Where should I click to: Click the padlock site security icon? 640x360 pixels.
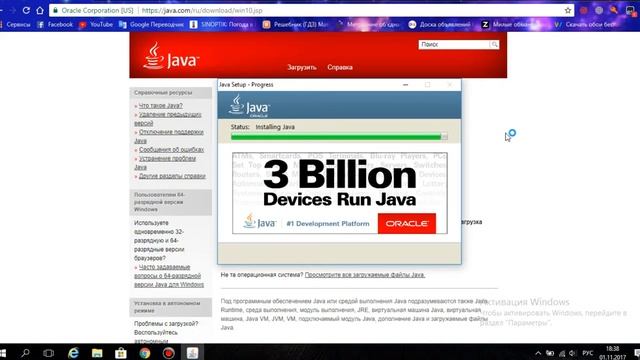56,10
